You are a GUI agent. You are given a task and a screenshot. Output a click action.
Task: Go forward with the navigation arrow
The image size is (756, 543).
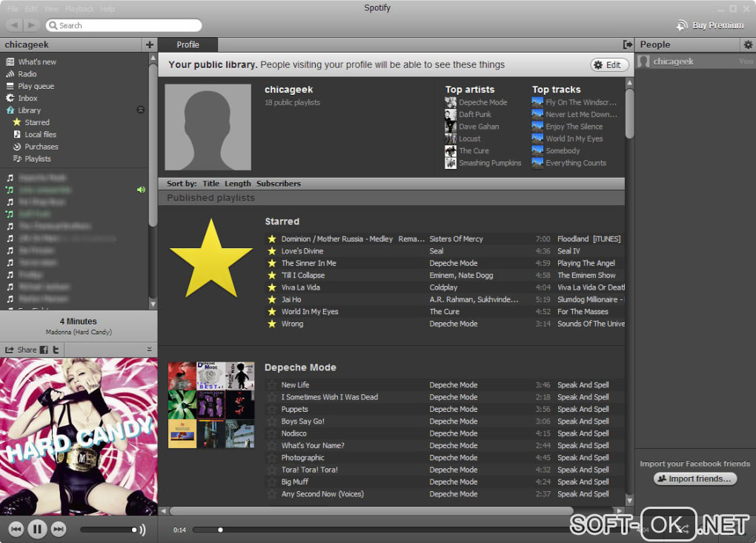31,25
